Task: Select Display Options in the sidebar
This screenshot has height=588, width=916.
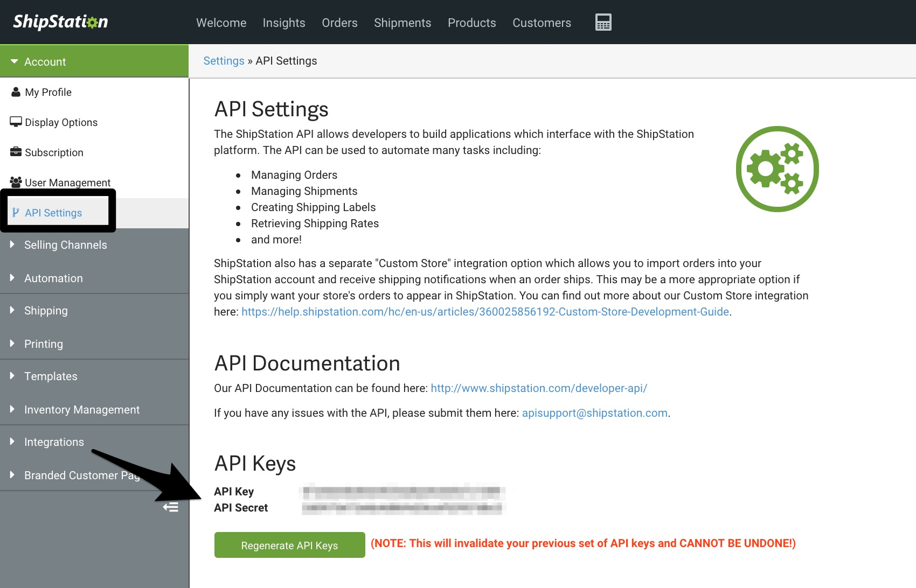Action: point(94,122)
